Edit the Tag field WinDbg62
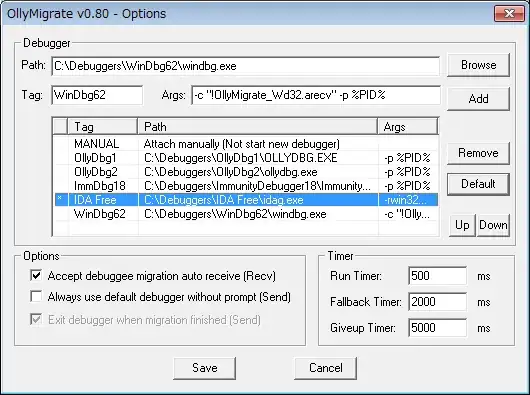 97,95
